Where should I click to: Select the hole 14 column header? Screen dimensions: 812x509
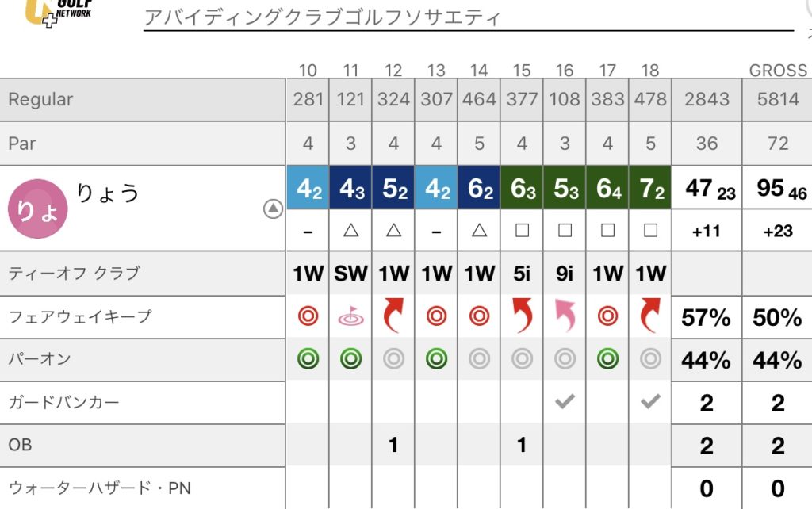tap(479, 70)
